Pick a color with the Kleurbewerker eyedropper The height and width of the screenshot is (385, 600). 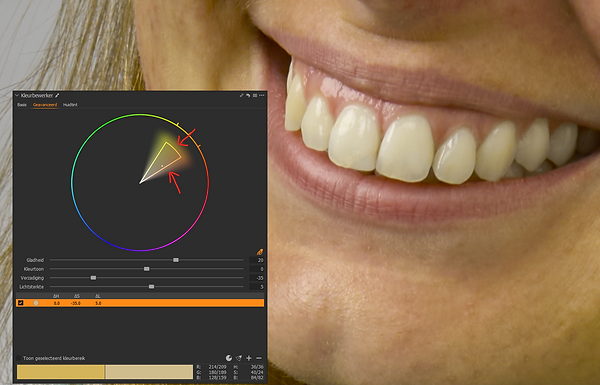57,95
